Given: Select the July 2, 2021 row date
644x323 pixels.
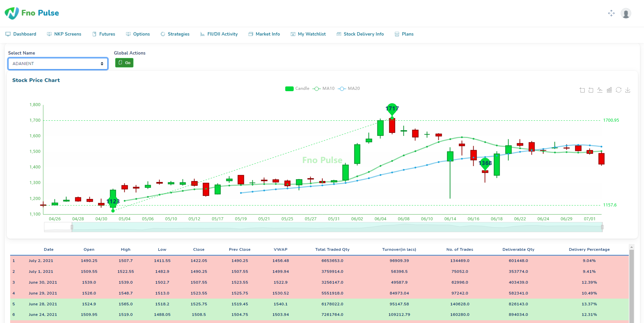Looking at the screenshot, I should click(x=41, y=261).
